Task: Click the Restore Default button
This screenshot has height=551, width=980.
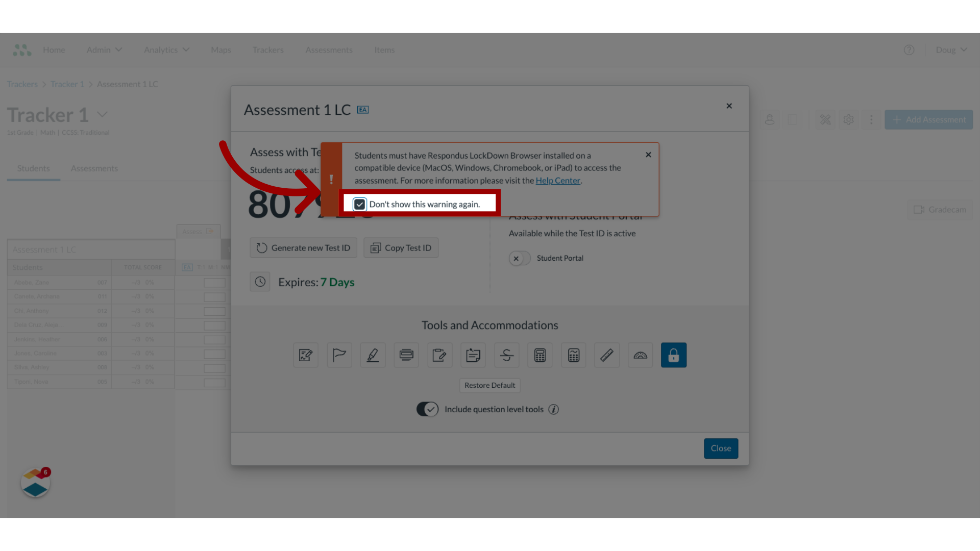Action: (489, 385)
